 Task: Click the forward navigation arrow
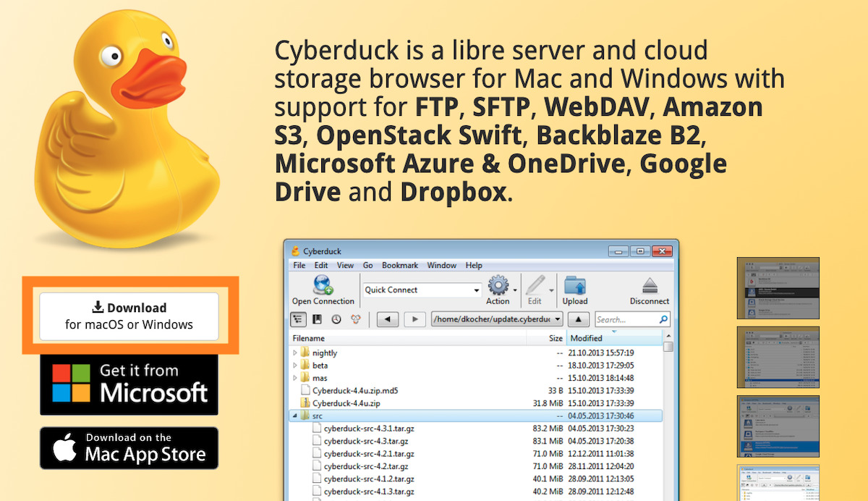click(x=415, y=319)
